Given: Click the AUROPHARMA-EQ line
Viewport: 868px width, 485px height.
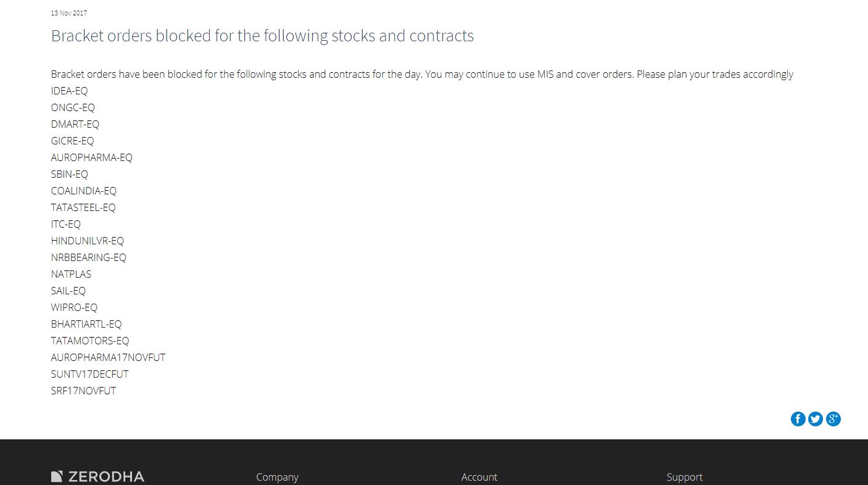Looking at the screenshot, I should [92, 157].
